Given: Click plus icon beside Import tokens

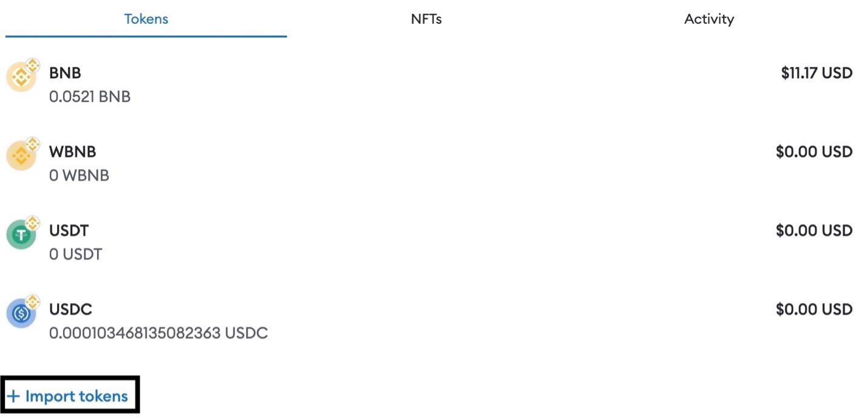Looking at the screenshot, I should coord(13,397).
